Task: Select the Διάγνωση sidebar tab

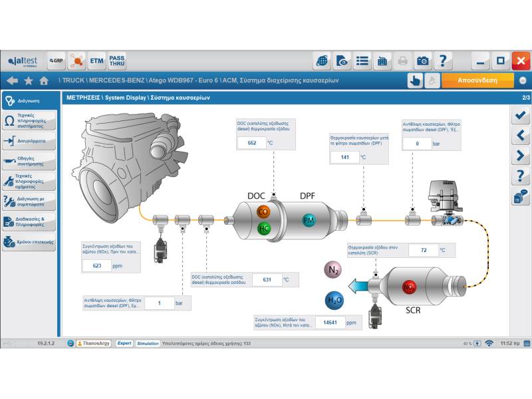Action: 29,101
